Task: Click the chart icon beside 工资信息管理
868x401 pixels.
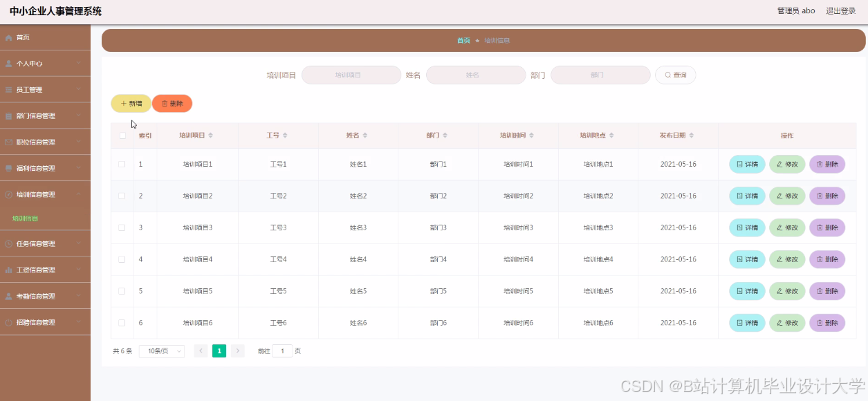Action: (x=9, y=270)
